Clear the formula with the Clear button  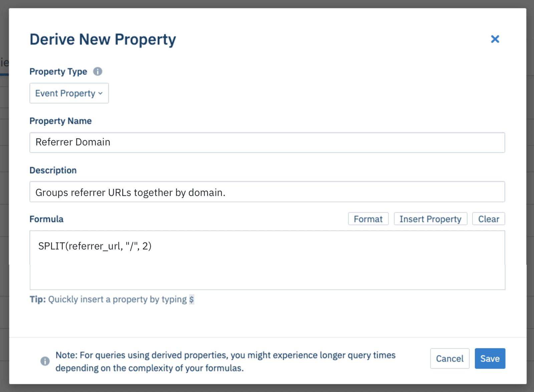pyautogui.click(x=488, y=219)
